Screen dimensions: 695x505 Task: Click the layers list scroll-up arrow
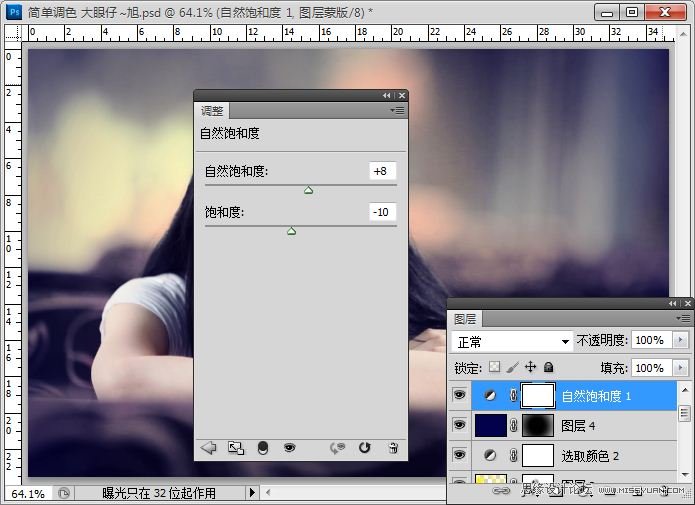pyautogui.click(x=685, y=390)
